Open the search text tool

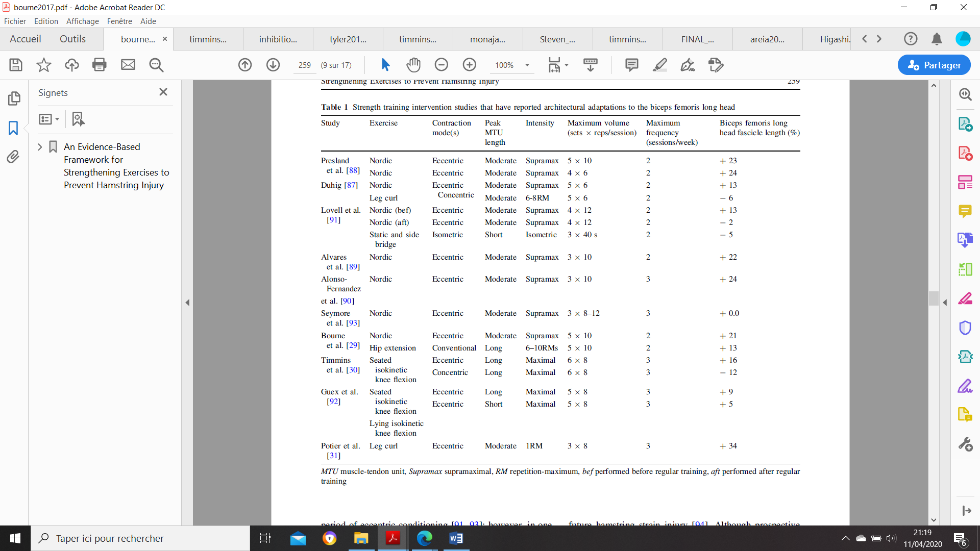pyautogui.click(x=156, y=65)
